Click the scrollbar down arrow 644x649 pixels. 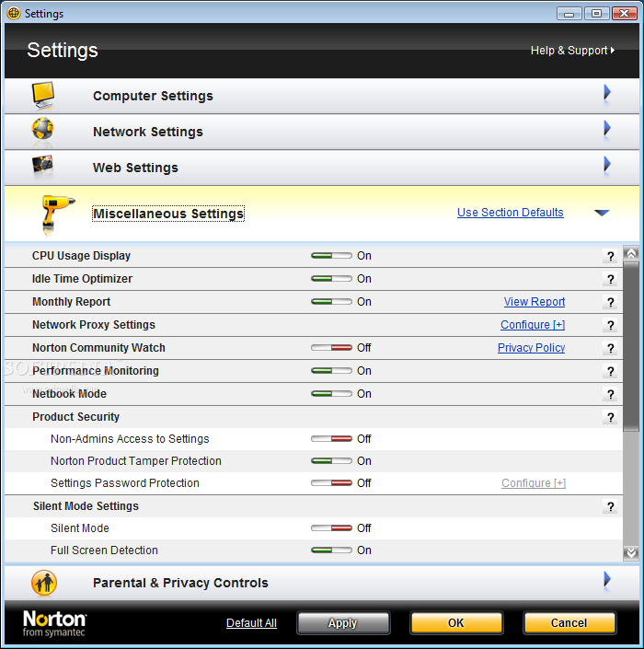[x=631, y=553]
